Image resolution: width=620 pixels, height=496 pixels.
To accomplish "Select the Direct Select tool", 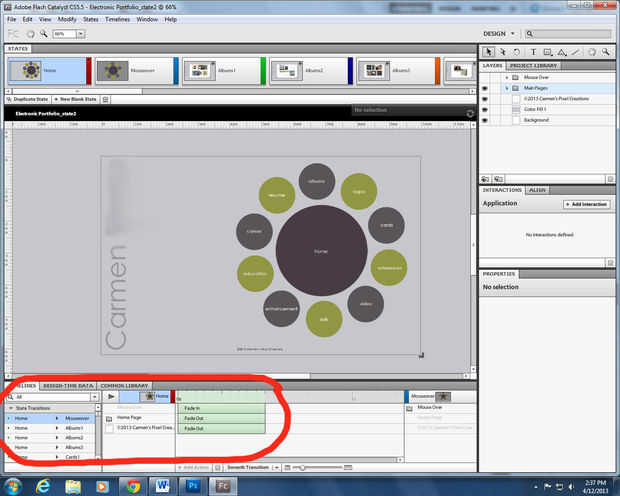I will [x=503, y=52].
